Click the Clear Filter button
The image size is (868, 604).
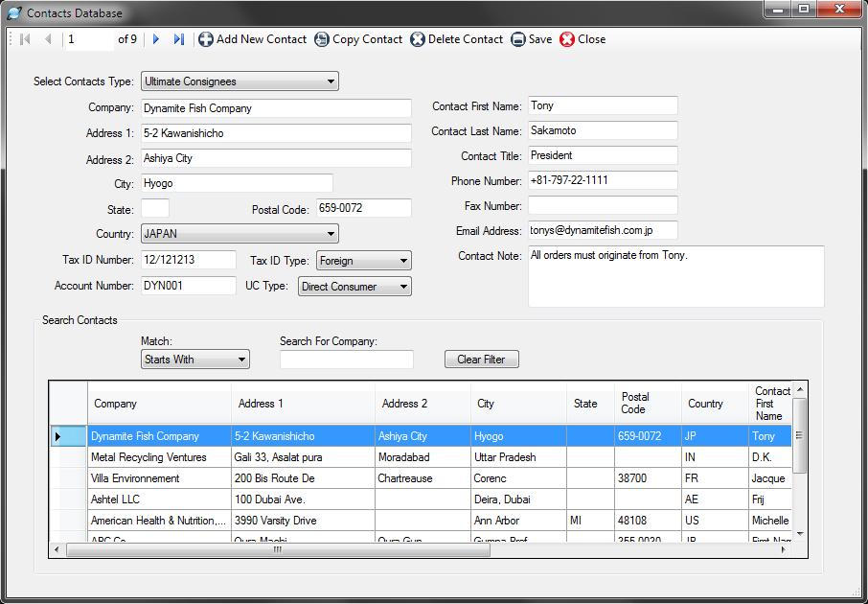(481, 360)
